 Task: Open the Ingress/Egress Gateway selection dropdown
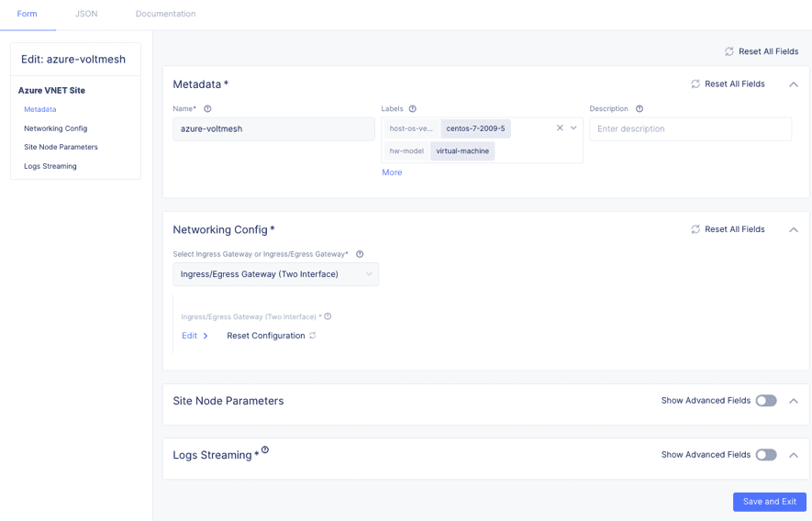coord(275,274)
